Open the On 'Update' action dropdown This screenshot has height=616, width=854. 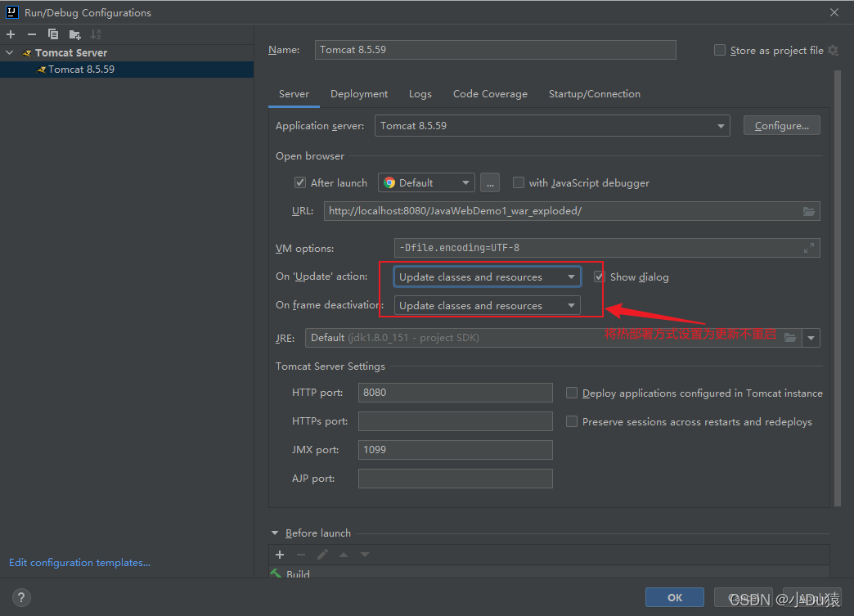(x=487, y=277)
